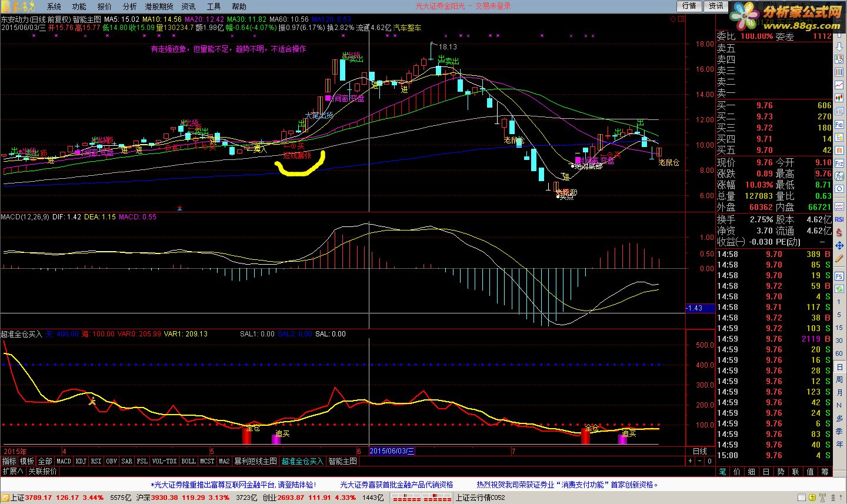The height and width of the screenshot is (504, 847).
Task: Open the 日线 period selector label
Action: pos(700,451)
